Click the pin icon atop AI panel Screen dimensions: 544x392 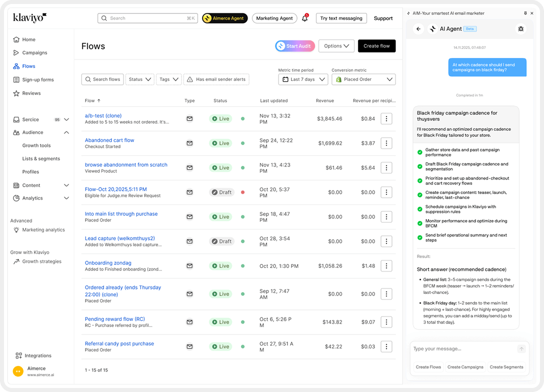[525, 13]
